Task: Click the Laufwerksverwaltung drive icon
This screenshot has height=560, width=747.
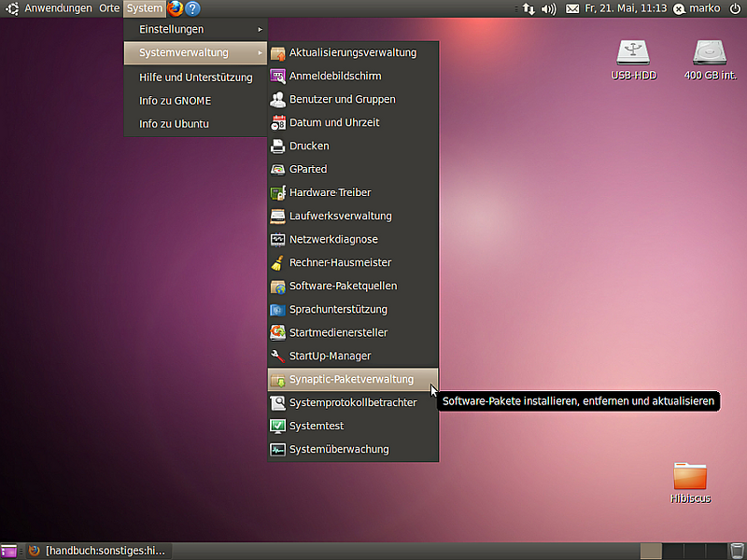Action: point(277,217)
